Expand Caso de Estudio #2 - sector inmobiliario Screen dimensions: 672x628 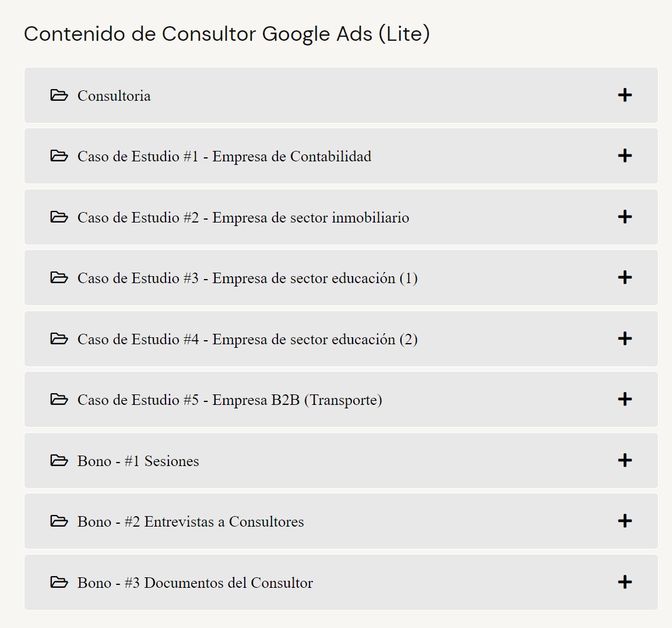[624, 217]
